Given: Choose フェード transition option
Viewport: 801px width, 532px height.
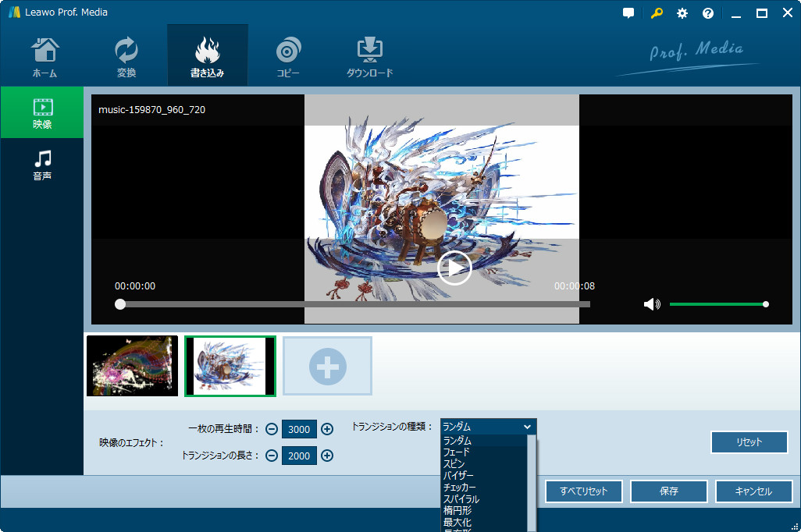Looking at the screenshot, I should (483, 452).
